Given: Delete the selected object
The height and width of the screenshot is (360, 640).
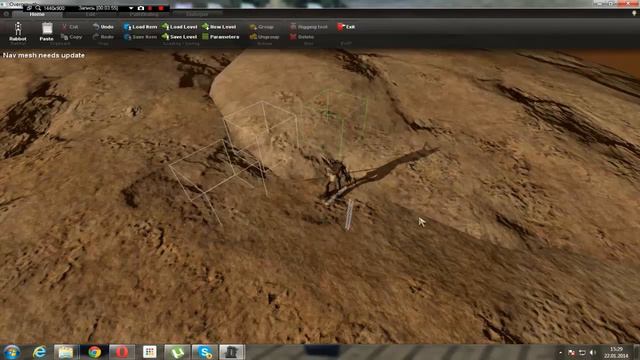Looking at the screenshot, I should coord(302,37).
